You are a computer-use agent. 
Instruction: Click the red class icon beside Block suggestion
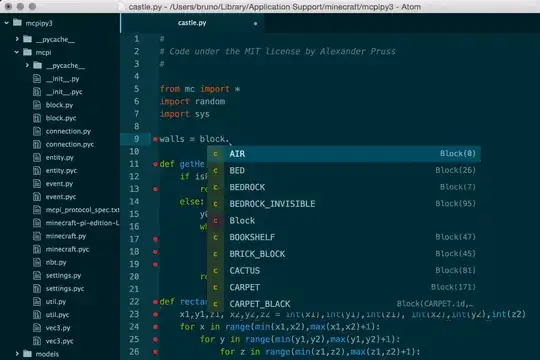point(216,220)
